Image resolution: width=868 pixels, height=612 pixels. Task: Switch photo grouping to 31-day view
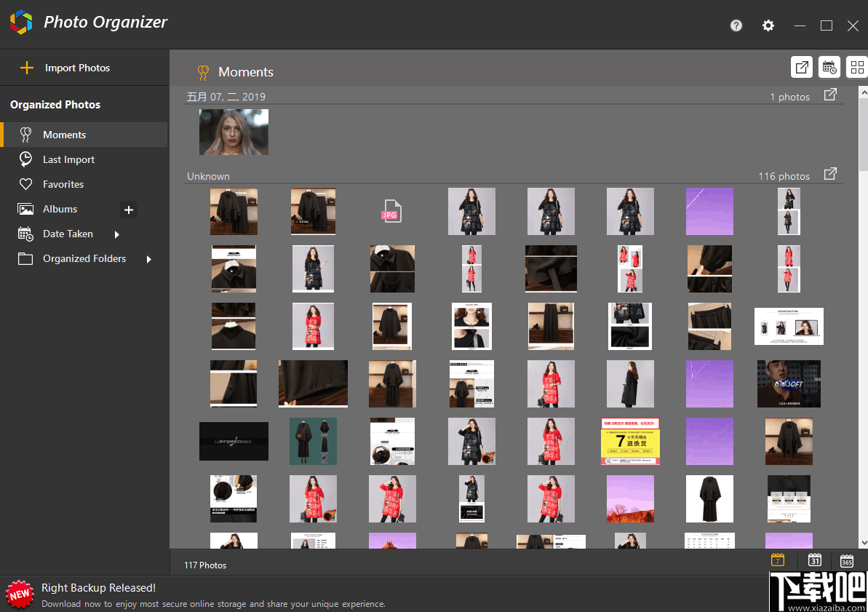814,560
